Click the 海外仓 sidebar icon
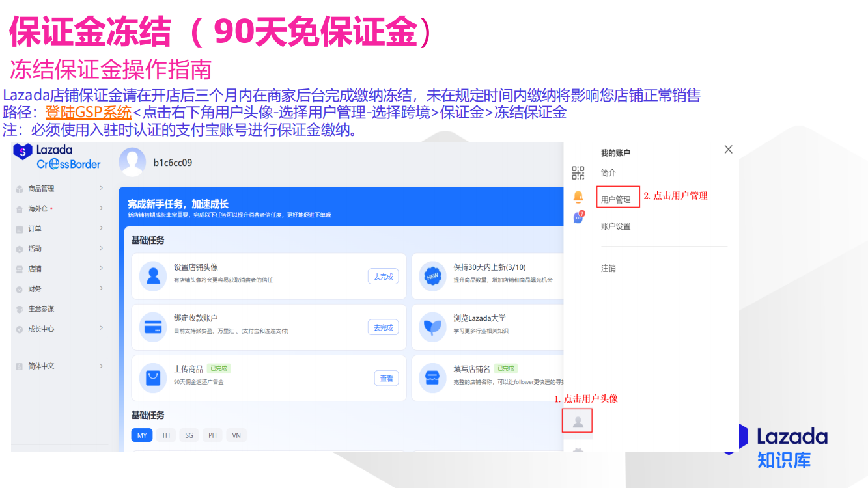This screenshot has height=488, width=868. (20, 209)
